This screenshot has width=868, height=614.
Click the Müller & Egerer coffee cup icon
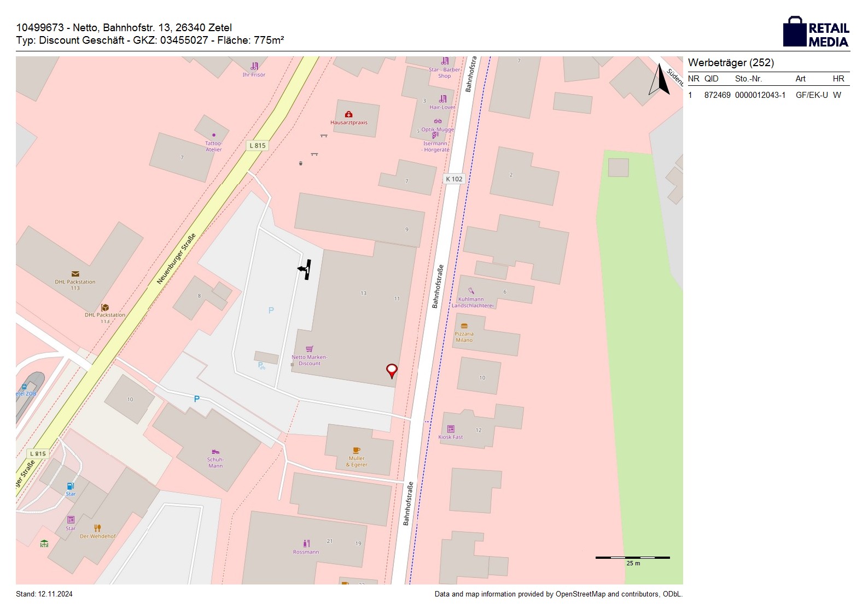(357, 451)
